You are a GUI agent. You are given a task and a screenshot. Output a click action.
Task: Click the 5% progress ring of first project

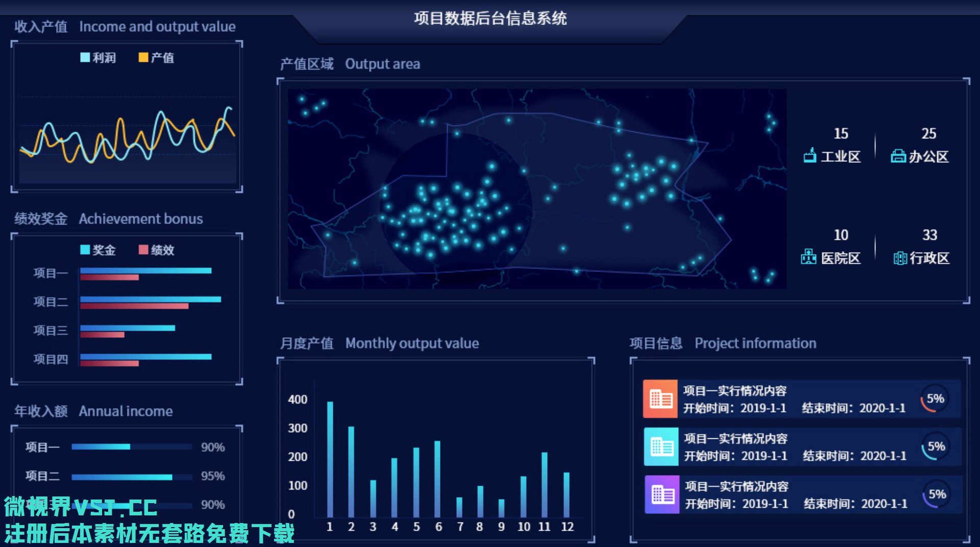(x=935, y=399)
